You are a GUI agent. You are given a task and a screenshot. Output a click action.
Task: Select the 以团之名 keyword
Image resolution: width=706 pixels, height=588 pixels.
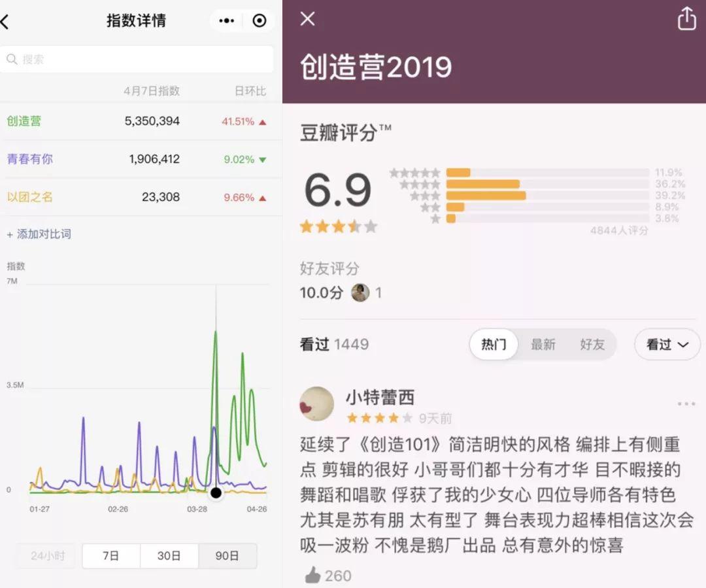click(29, 197)
